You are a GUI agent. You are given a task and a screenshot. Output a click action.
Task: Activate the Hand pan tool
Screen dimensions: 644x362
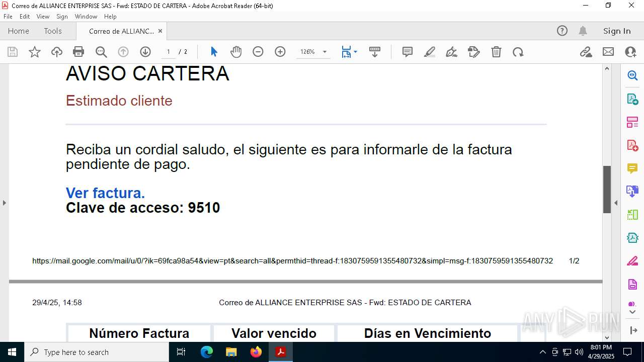click(x=236, y=52)
